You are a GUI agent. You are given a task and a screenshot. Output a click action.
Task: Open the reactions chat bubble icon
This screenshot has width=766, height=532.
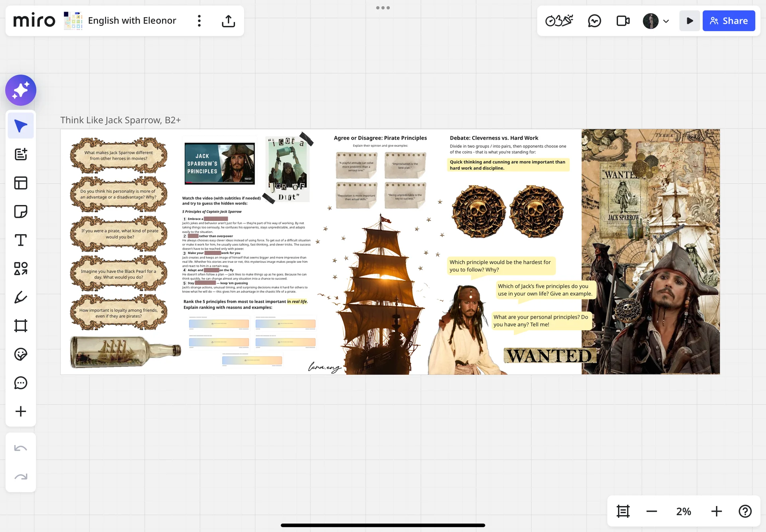(x=594, y=21)
